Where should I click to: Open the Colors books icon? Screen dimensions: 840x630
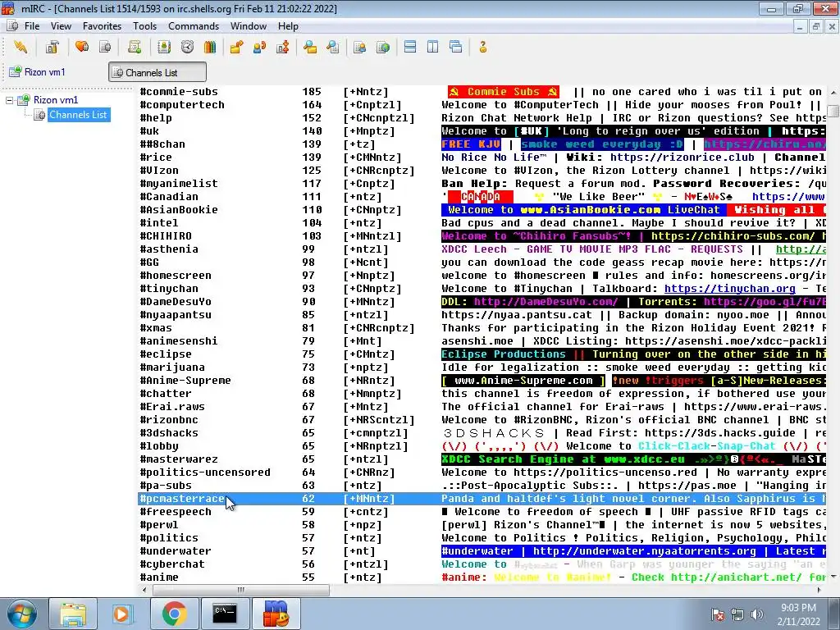click(x=209, y=47)
